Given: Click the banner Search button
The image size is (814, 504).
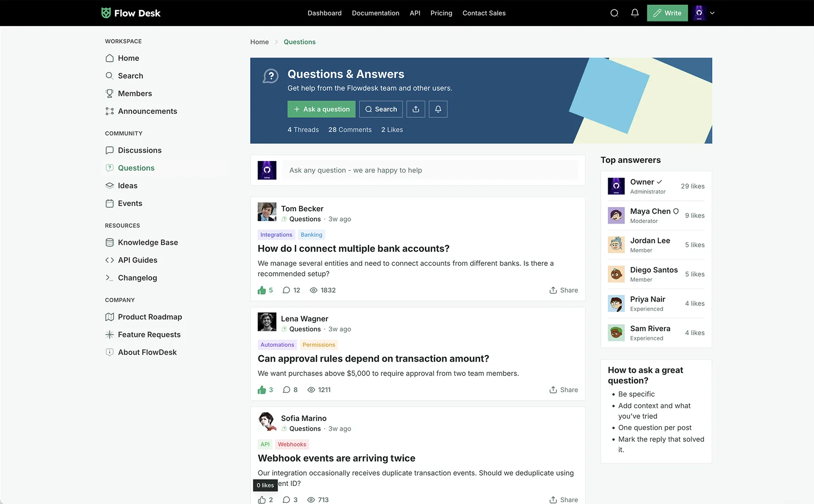Looking at the screenshot, I should click(x=381, y=109).
